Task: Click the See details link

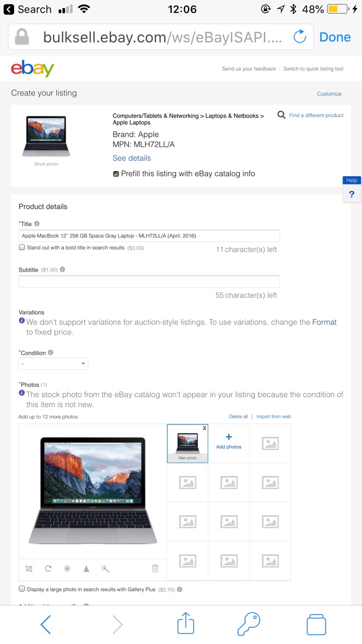Action: pos(132,158)
